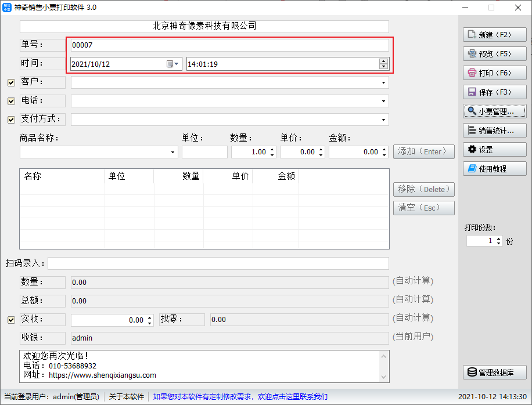Expand the 商品名称 dropdown
Screen dimensions: 532x405
pyautogui.click(x=173, y=152)
